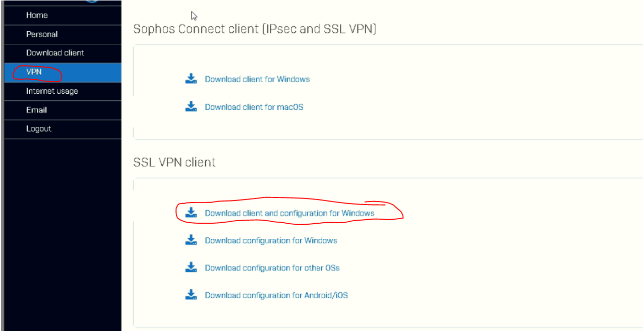This screenshot has width=644, height=331.
Task: Select Email in the sidebar menu
Action: pyautogui.click(x=36, y=110)
